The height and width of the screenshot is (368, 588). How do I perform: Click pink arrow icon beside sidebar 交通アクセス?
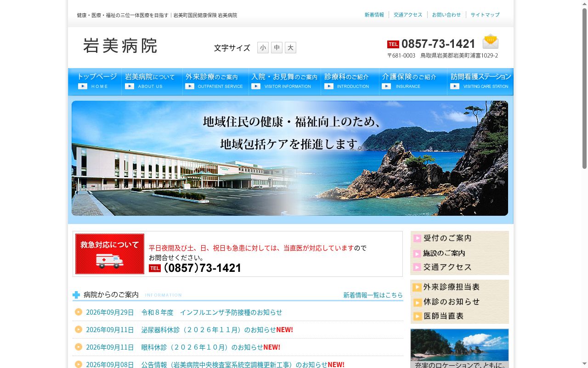click(x=417, y=267)
